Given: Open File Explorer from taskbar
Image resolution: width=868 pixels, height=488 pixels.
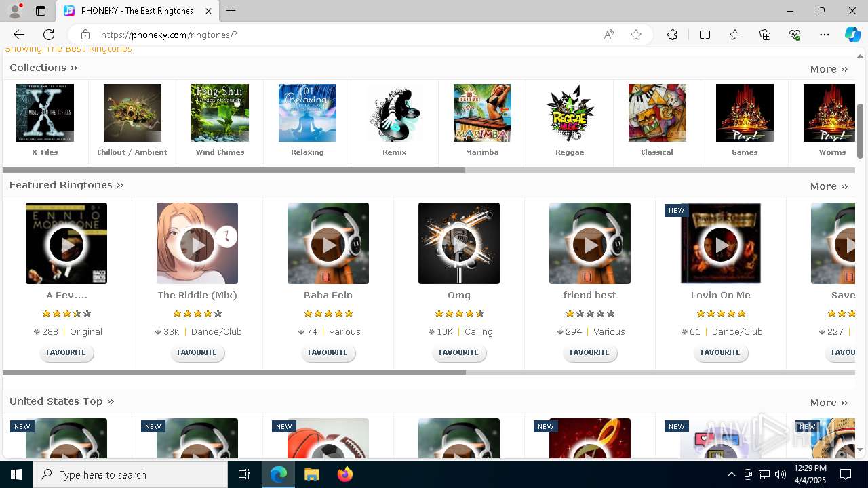Looking at the screenshot, I should (311, 474).
